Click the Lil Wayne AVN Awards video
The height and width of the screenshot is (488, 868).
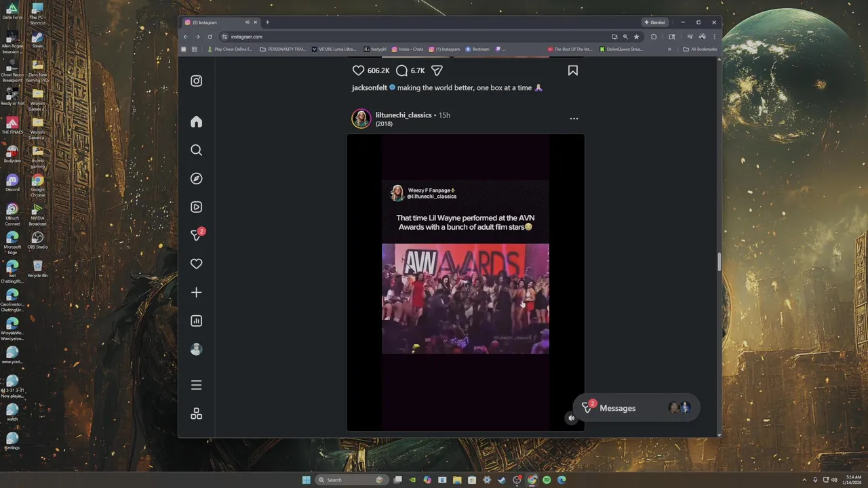(x=465, y=283)
